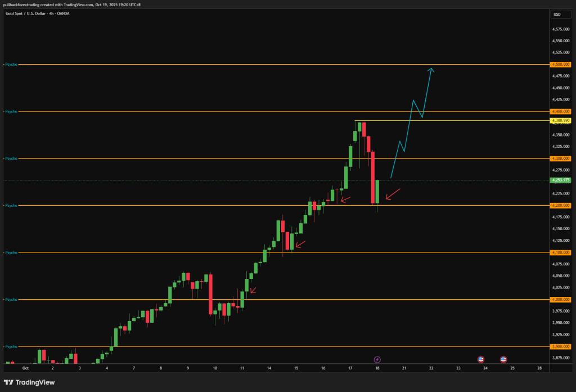The width and height of the screenshot is (576, 392).
Task: Select the yellow 4,380.990 price label
Action: [x=561, y=120]
